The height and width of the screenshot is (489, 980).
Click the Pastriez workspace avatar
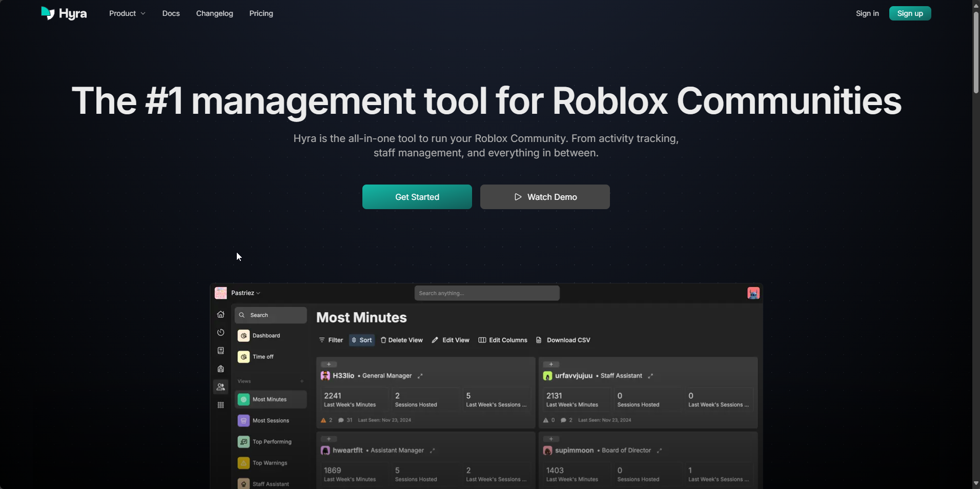pyautogui.click(x=221, y=293)
